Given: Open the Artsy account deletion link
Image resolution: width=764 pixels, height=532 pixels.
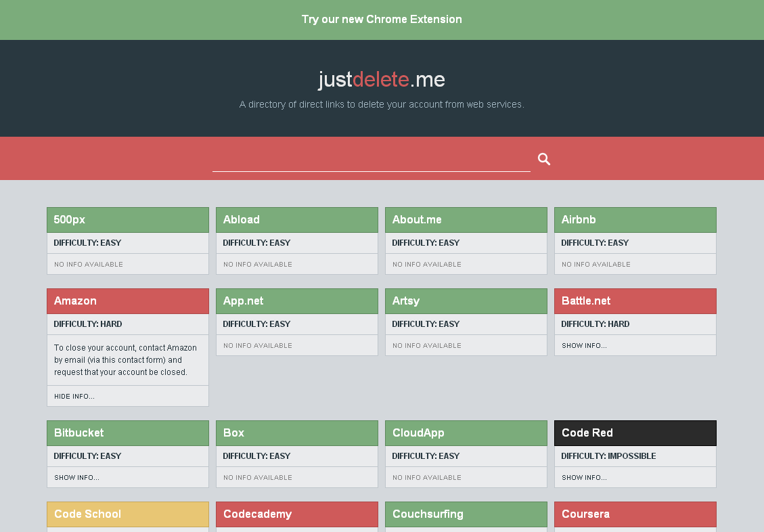Looking at the screenshot, I should (x=466, y=301).
